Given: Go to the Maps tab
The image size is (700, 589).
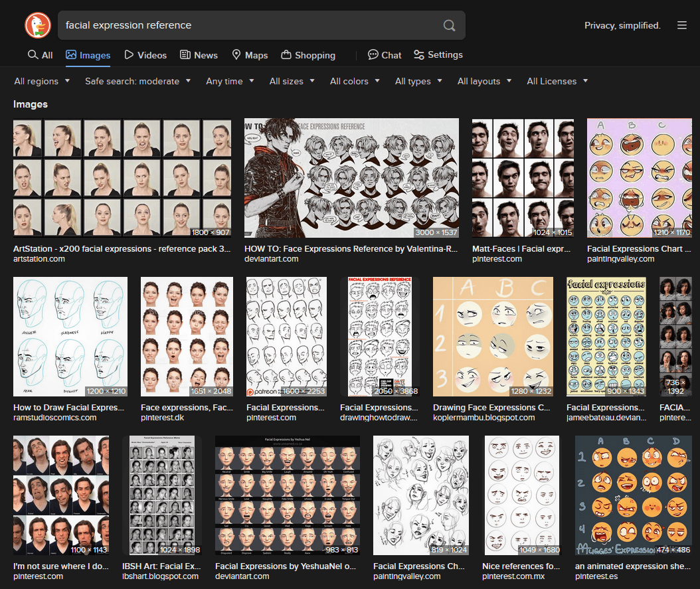Looking at the screenshot, I should (x=250, y=55).
